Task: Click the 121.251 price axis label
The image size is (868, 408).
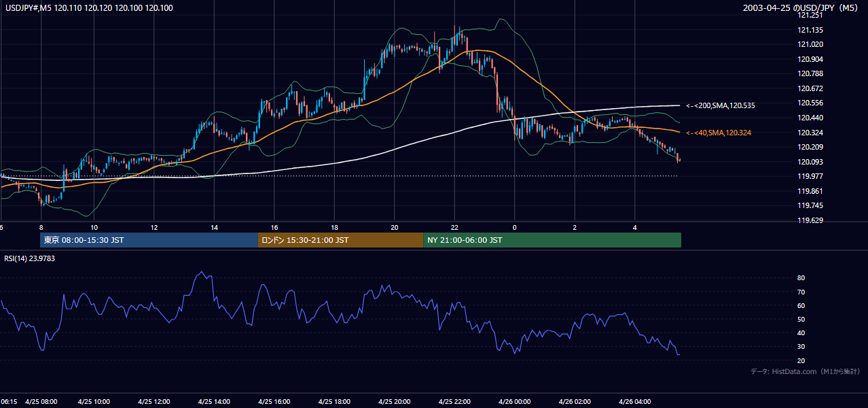Action: (810, 15)
